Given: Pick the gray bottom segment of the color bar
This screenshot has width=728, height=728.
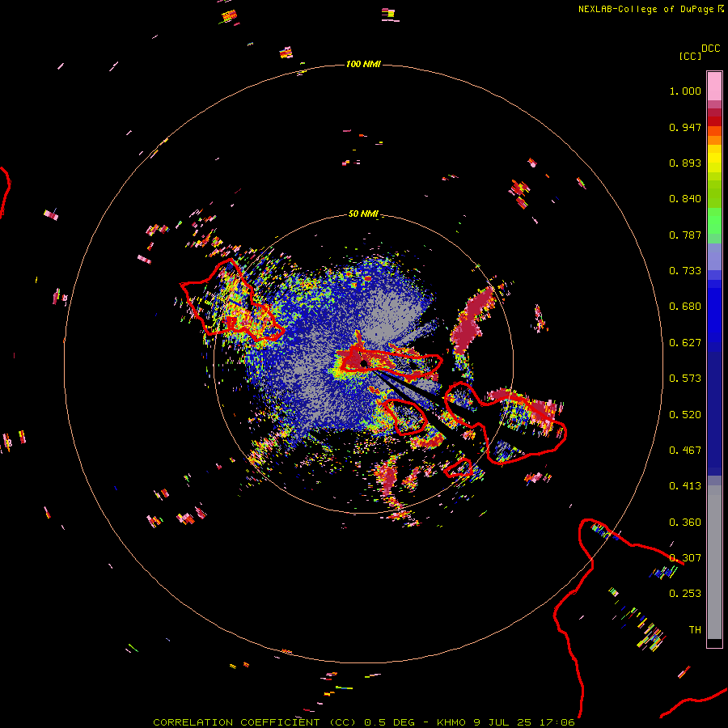Looking at the screenshot, I should [x=714, y=562].
